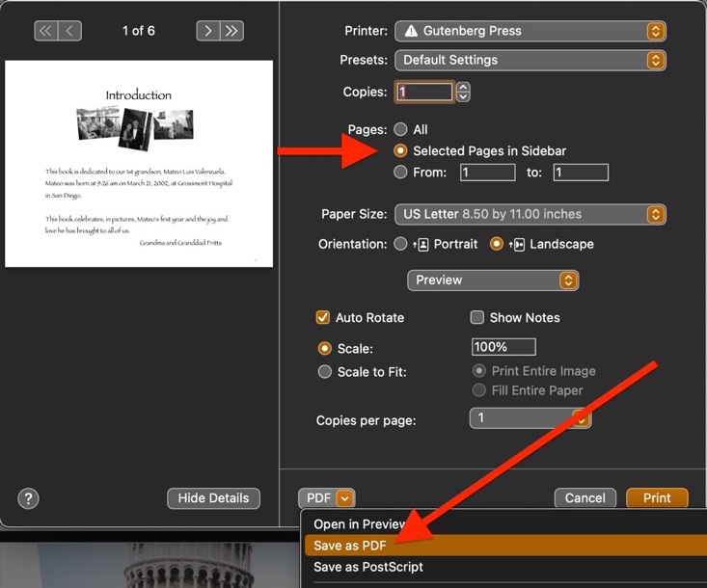Open the Printer dropdown Gutenberg Press
This screenshot has height=588, width=707.
[x=530, y=31]
